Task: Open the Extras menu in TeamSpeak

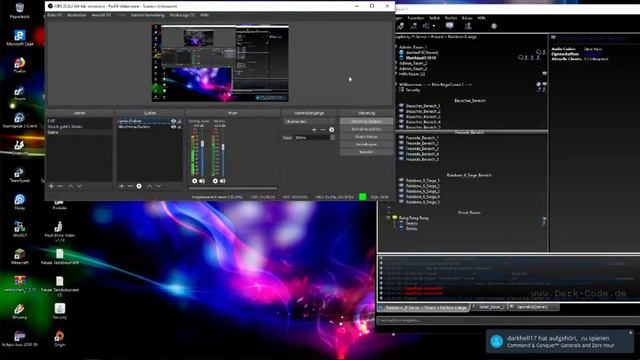Action: (x=467, y=18)
